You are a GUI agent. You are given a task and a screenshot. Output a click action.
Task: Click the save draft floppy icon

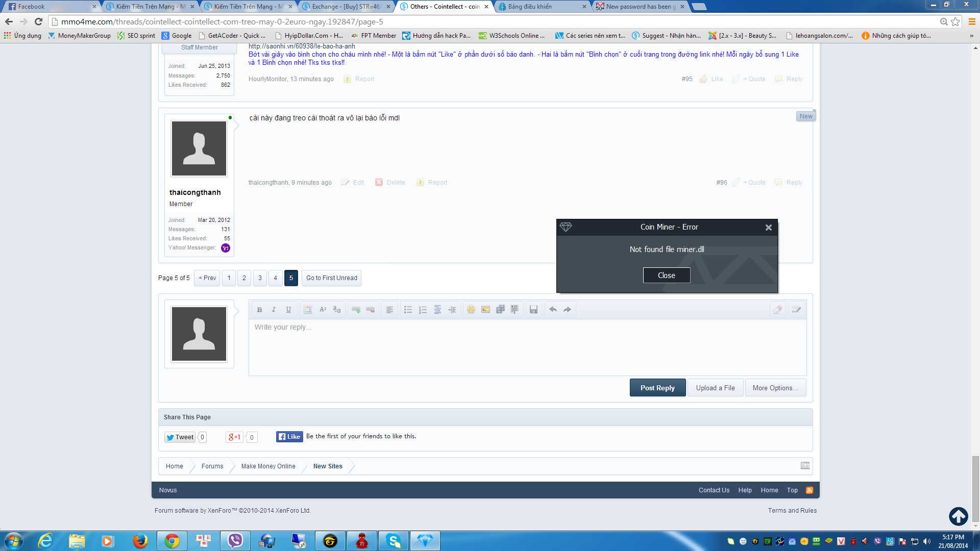533,310
